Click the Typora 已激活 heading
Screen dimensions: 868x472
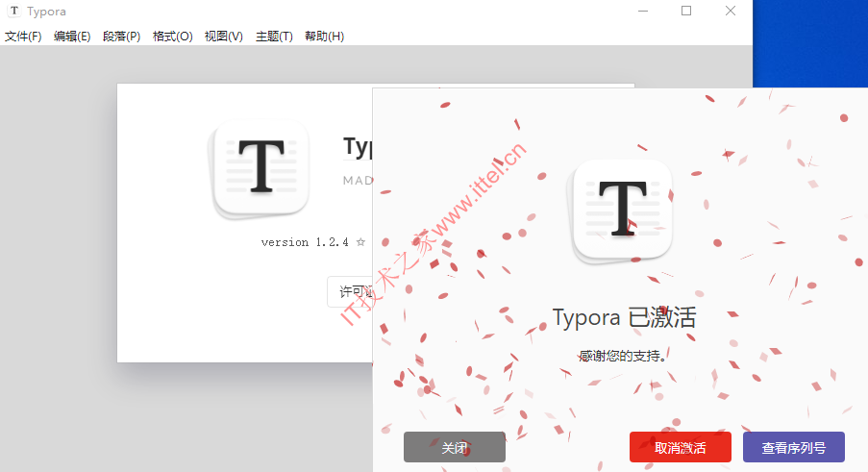(x=624, y=317)
